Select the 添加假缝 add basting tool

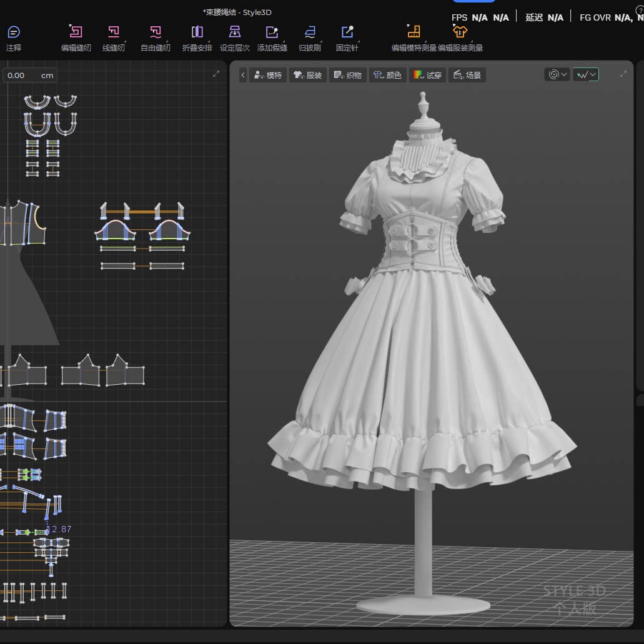tap(272, 37)
